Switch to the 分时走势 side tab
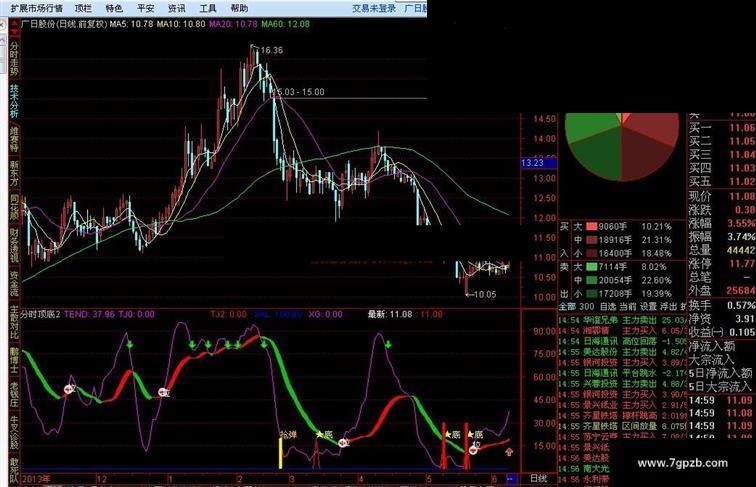This screenshot has width=756, height=487. tap(14, 58)
